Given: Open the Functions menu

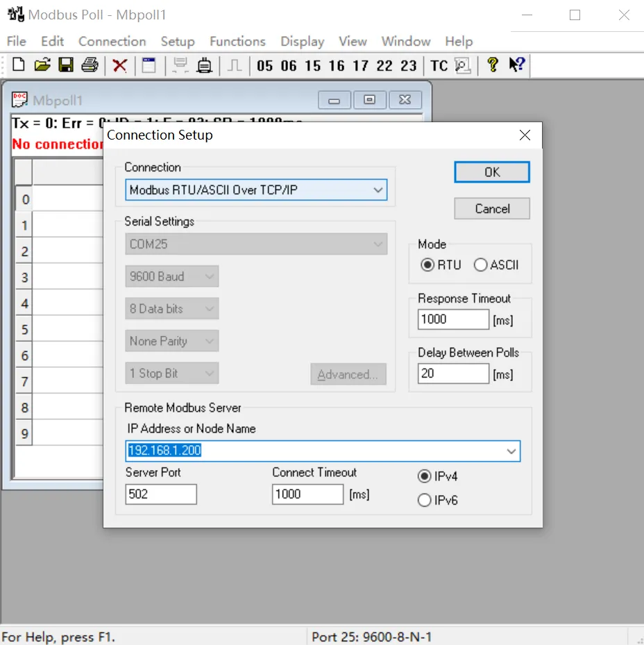Looking at the screenshot, I should pyautogui.click(x=237, y=41).
